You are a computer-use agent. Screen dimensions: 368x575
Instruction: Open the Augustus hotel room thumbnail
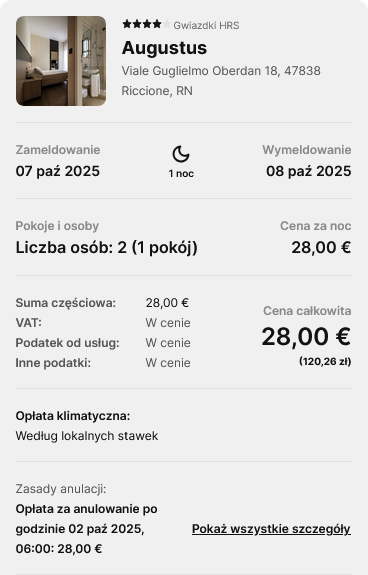tap(61, 61)
